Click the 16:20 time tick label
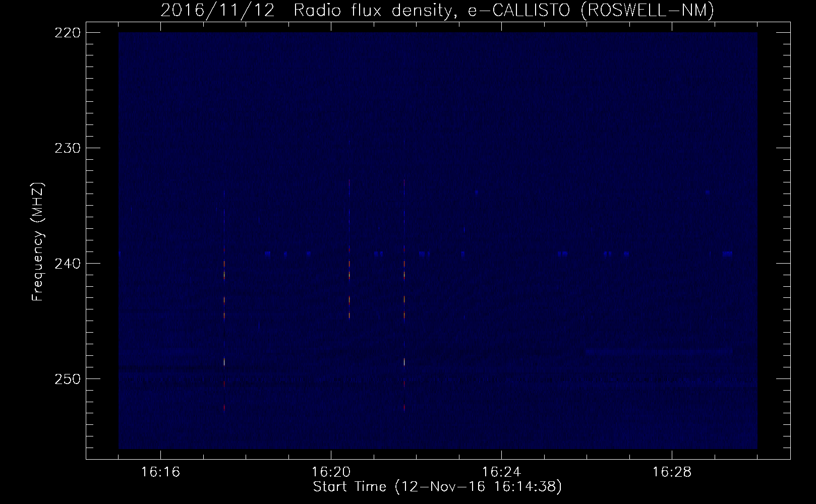 pyautogui.click(x=331, y=472)
